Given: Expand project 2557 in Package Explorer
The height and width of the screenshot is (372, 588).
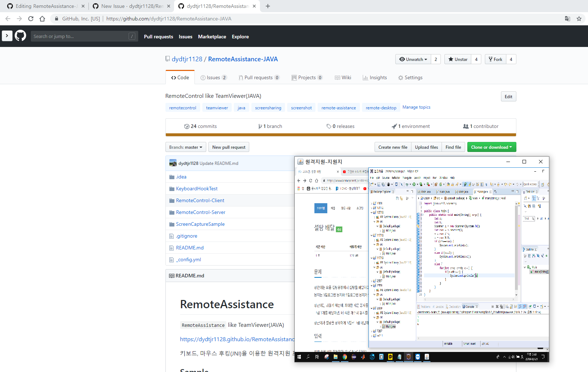Looking at the screenshot, I should (x=371, y=281).
